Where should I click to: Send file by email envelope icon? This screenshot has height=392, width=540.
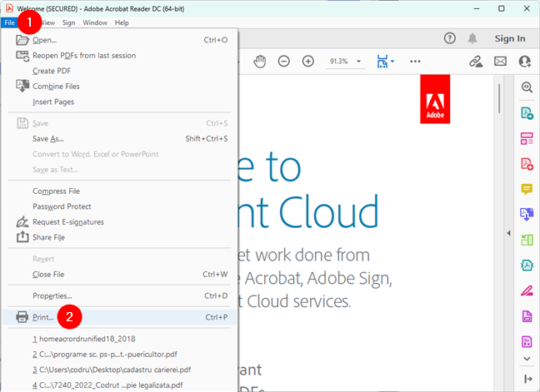click(500, 62)
